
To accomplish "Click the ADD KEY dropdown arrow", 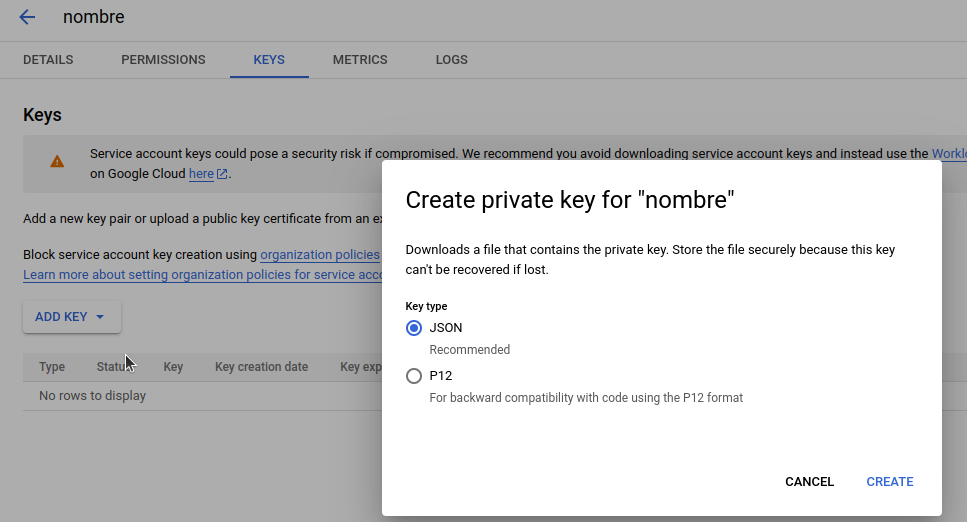I will tap(100, 317).
